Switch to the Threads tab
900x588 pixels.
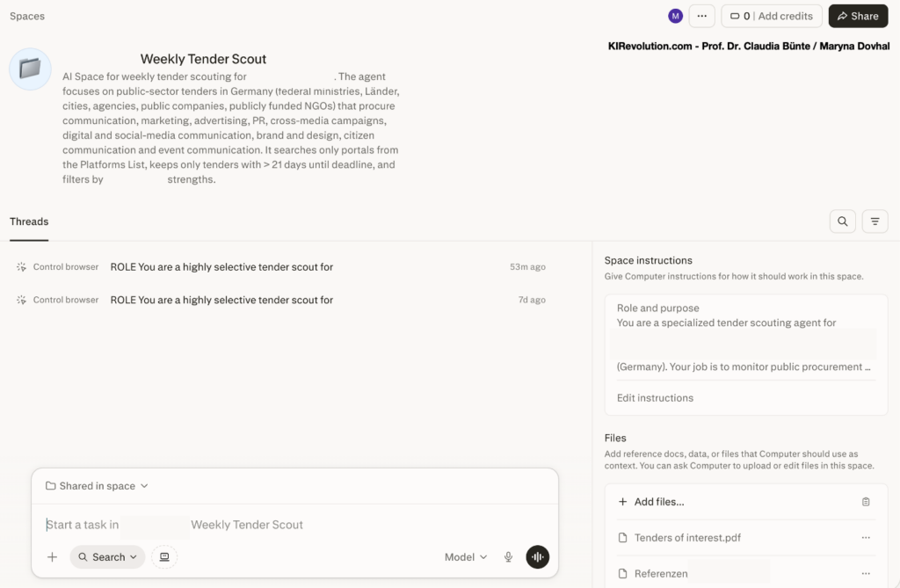pos(29,221)
